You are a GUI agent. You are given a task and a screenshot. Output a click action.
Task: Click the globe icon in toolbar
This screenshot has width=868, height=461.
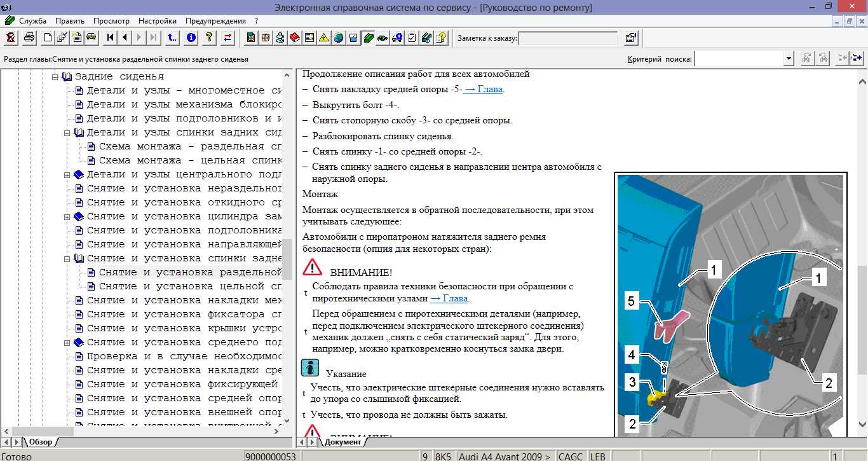[339, 38]
